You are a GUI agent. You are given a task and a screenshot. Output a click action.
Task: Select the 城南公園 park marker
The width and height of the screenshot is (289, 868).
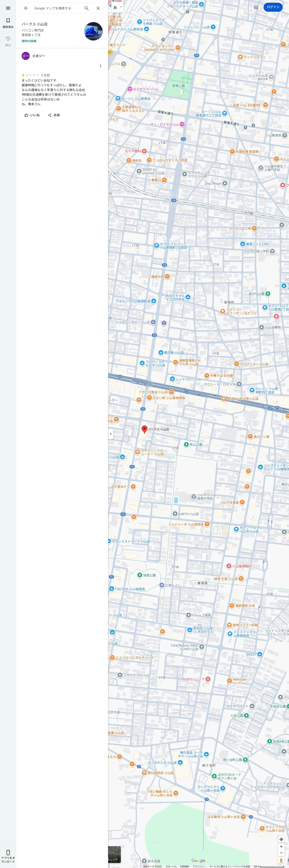[140, 575]
